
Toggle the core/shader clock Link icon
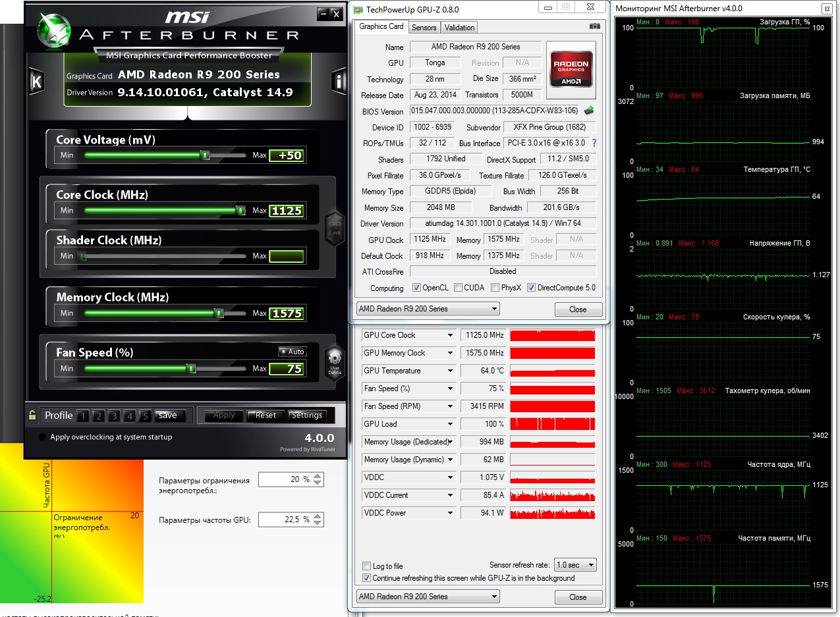pos(335,227)
